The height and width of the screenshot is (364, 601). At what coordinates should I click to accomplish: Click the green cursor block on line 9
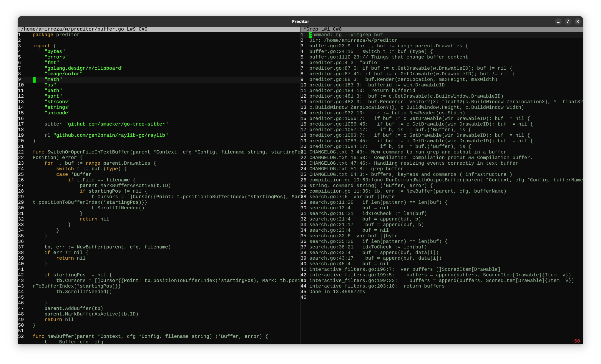coord(34,80)
